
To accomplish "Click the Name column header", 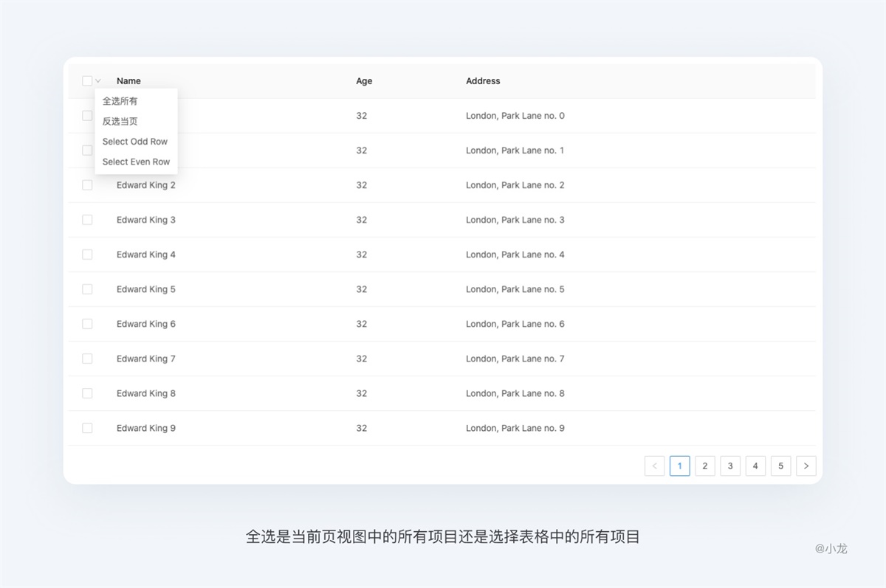I will pyautogui.click(x=128, y=81).
